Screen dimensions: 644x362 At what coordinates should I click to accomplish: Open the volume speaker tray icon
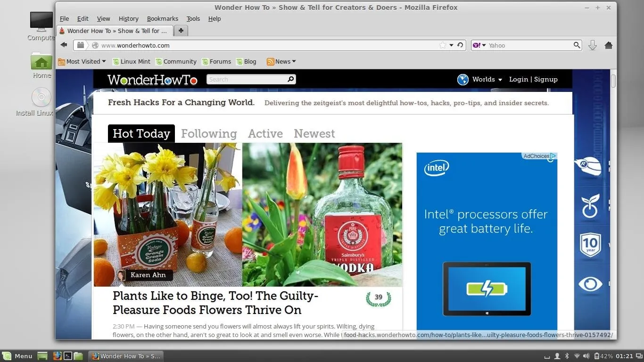pyautogui.click(x=586, y=356)
